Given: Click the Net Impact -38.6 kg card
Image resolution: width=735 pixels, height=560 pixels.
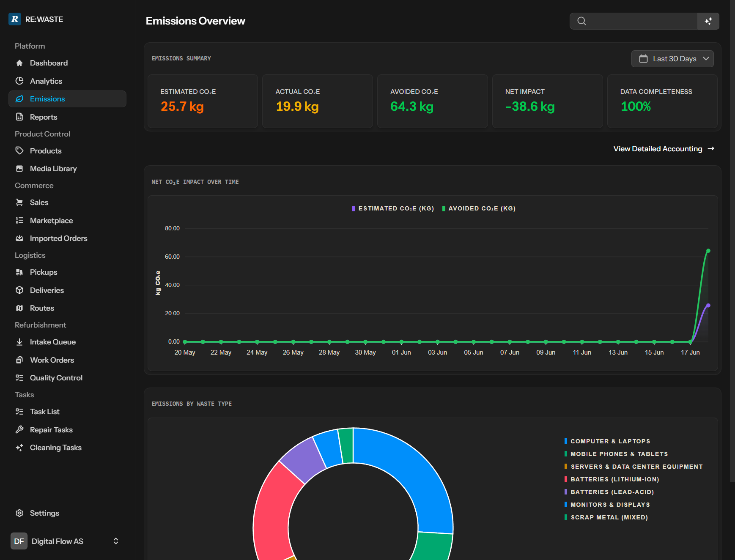Looking at the screenshot, I should (548, 101).
